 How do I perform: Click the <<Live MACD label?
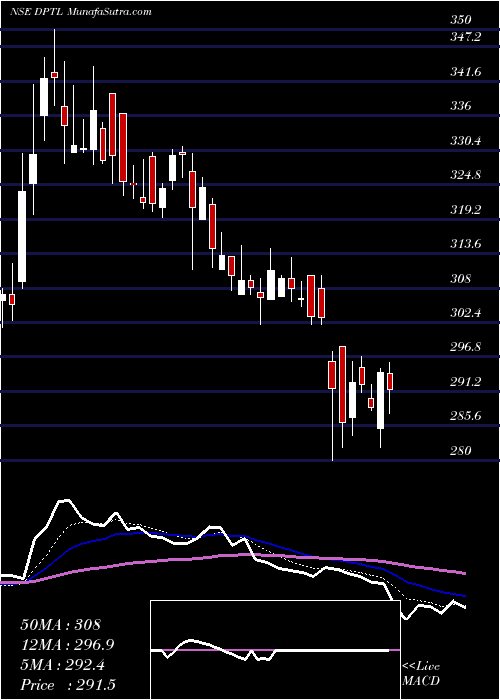[421, 675]
